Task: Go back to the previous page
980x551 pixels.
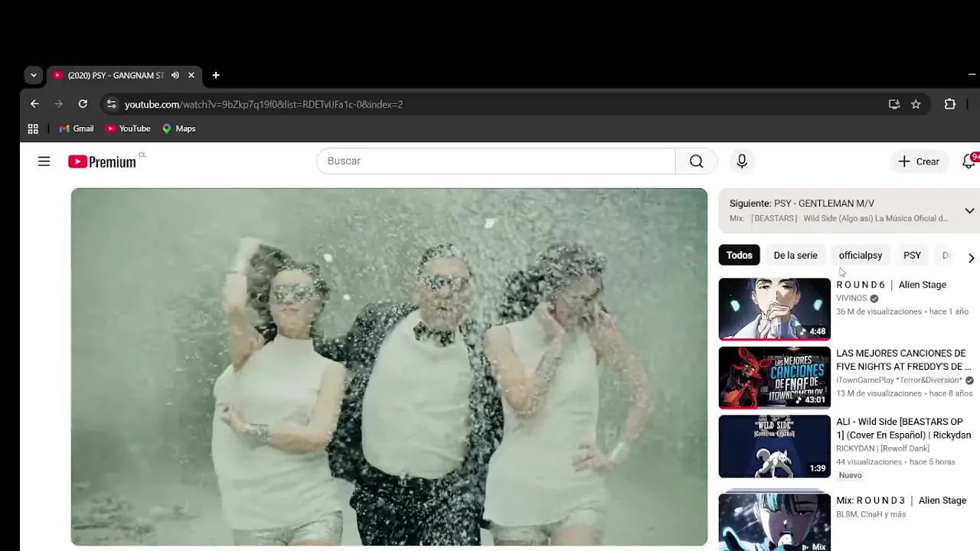Action: click(x=34, y=104)
